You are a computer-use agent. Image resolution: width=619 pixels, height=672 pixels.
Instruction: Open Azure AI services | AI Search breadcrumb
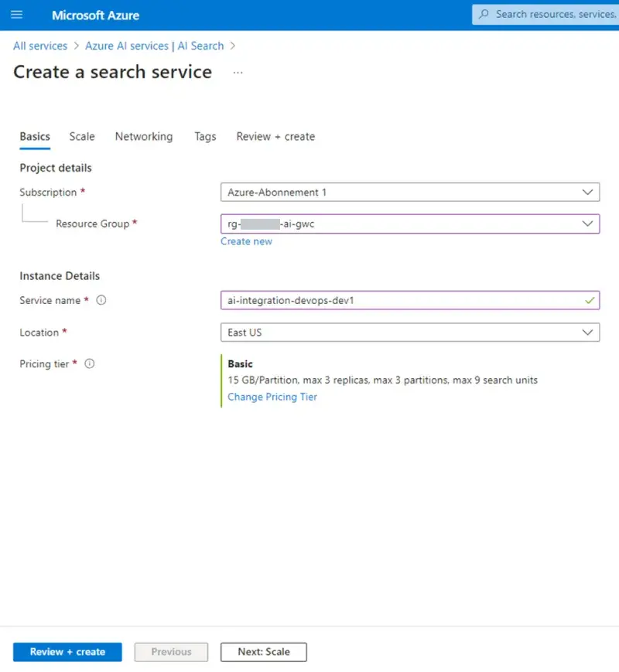pyautogui.click(x=155, y=46)
